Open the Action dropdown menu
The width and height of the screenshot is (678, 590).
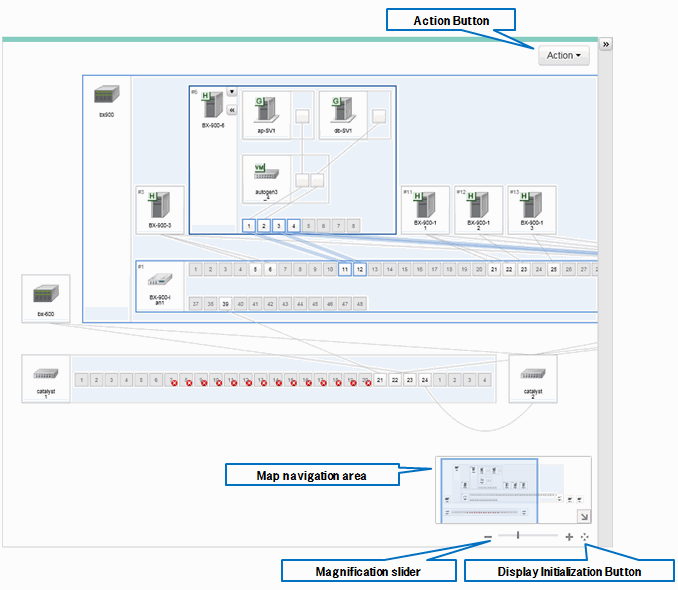564,56
